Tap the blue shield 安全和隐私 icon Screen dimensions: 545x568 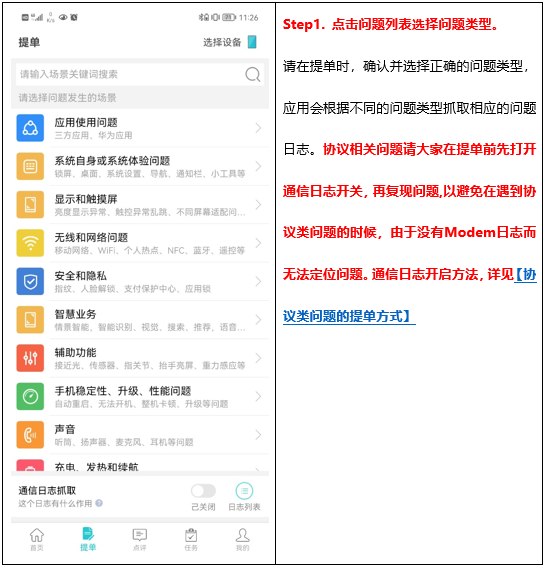pos(30,281)
